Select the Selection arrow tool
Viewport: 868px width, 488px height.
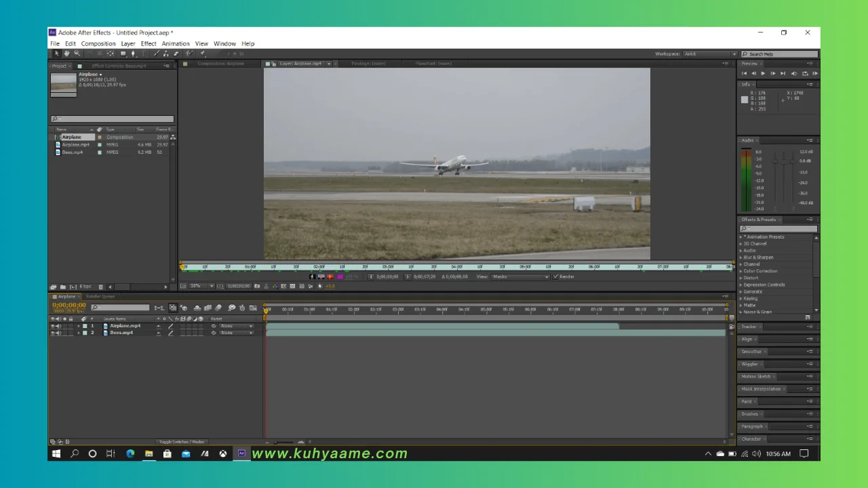tap(57, 54)
